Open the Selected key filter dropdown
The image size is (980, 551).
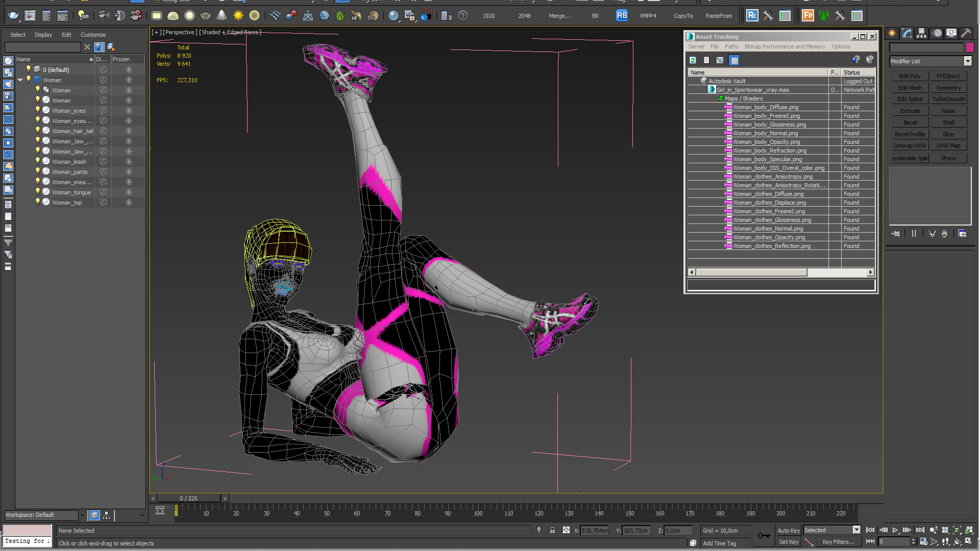click(856, 530)
